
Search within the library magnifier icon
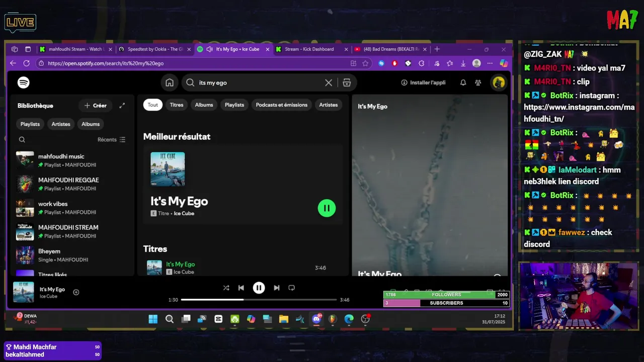click(x=22, y=140)
